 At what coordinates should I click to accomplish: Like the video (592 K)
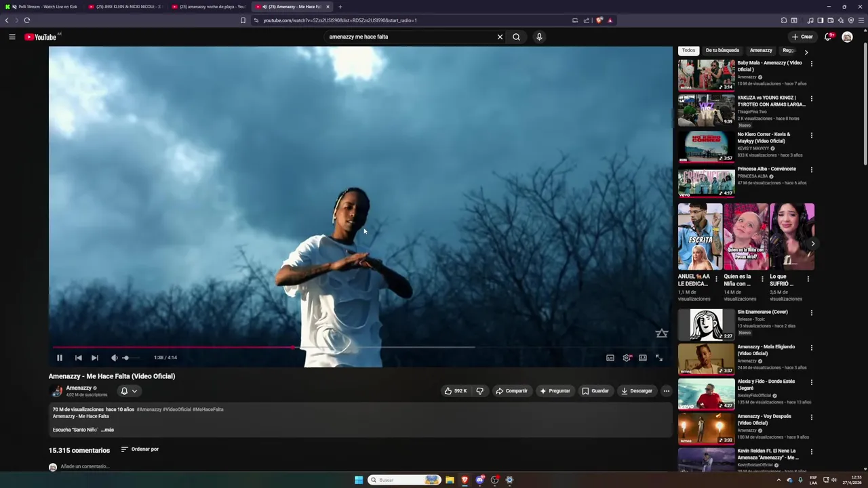456,391
